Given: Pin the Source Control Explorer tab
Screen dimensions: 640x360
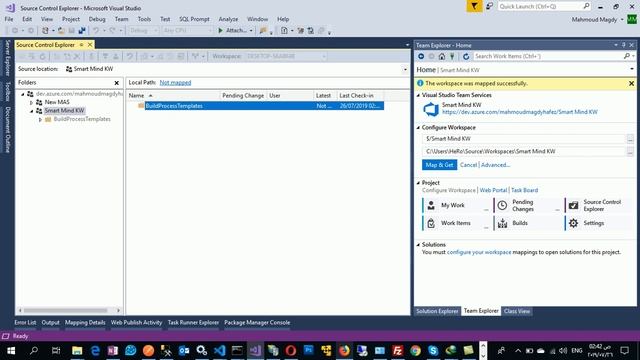Looking at the screenshot, I should [x=82, y=44].
